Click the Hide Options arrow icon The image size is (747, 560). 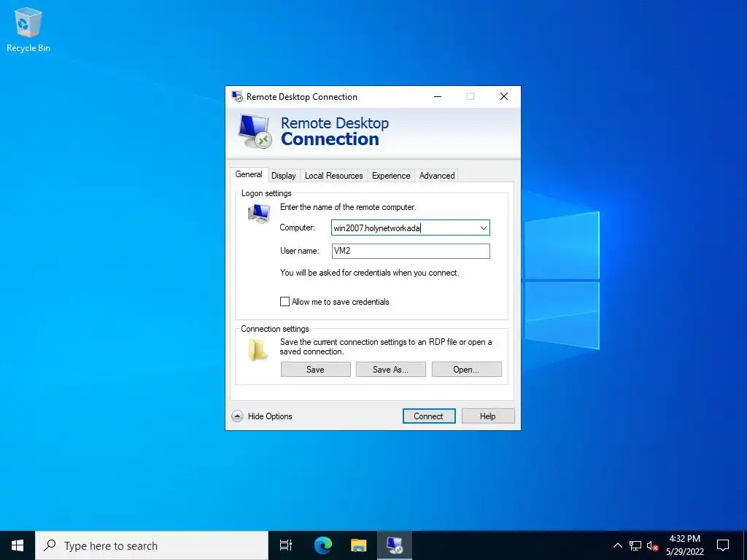pyautogui.click(x=237, y=416)
